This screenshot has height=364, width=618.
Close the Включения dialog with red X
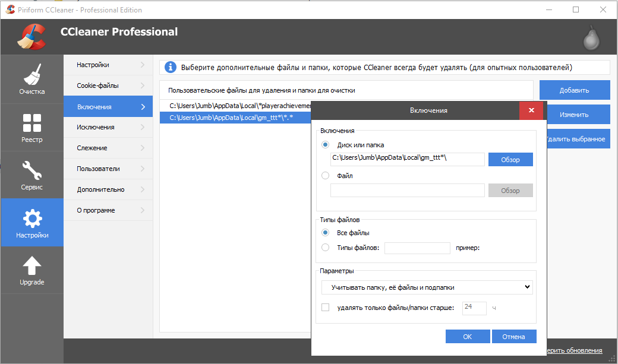click(531, 110)
